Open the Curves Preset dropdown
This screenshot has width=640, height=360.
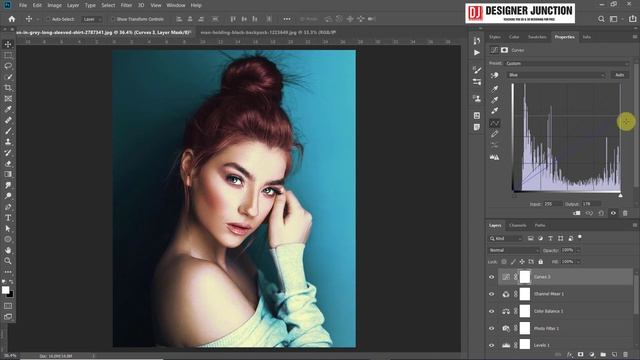[x=567, y=63]
